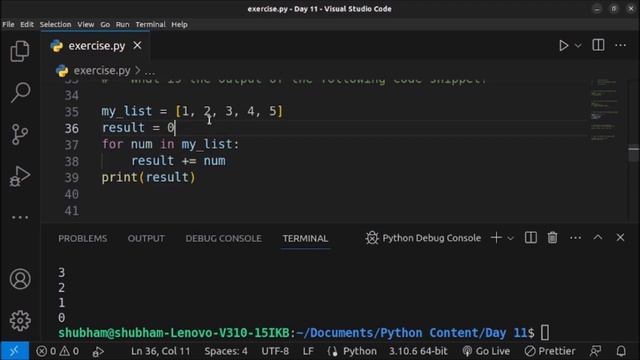Open the Explorer view in activity bar

tap(20, 51)
